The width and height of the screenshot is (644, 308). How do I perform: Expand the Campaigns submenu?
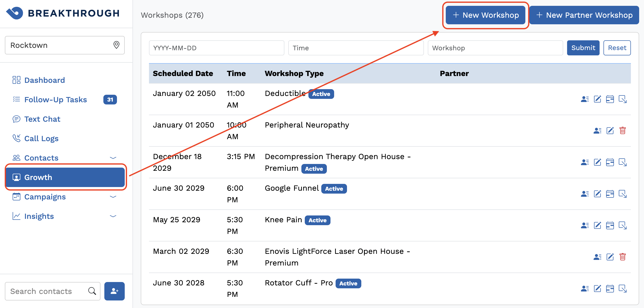[x=113, y=197]
